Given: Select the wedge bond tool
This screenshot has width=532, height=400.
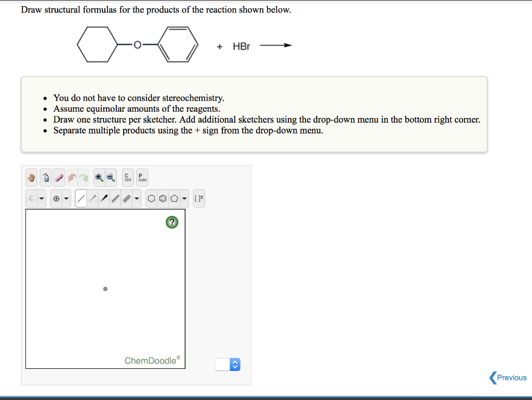Looking at the screenshot, I should coord(104,198).
